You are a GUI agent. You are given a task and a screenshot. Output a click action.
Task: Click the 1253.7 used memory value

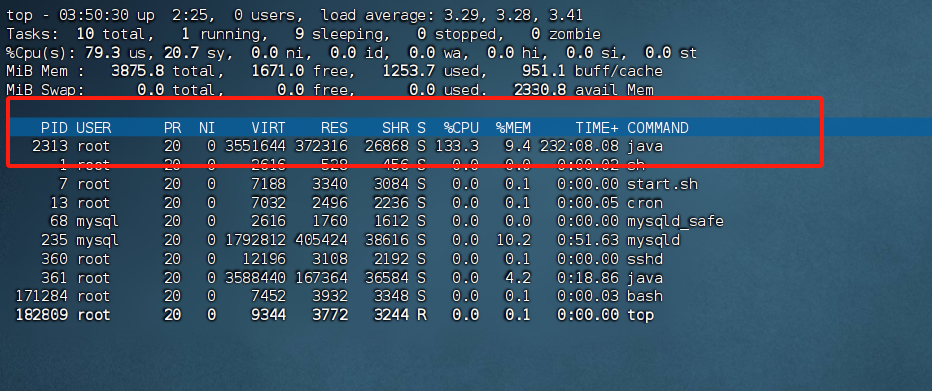tap(408, 72)
